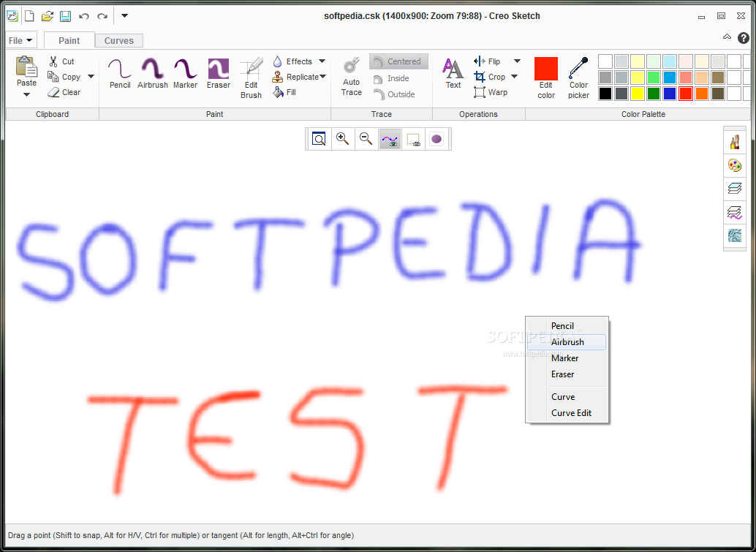Click the Warp operation

coord(491,92)
